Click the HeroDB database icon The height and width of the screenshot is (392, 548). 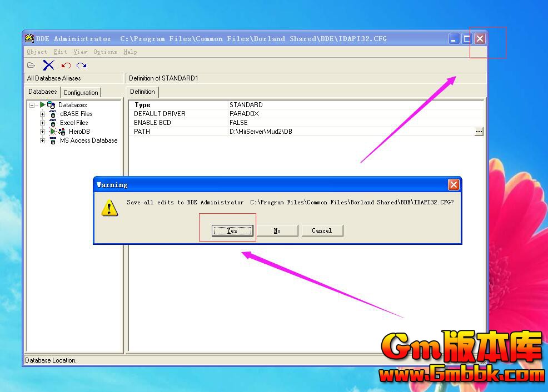click(x=62, y=132)
